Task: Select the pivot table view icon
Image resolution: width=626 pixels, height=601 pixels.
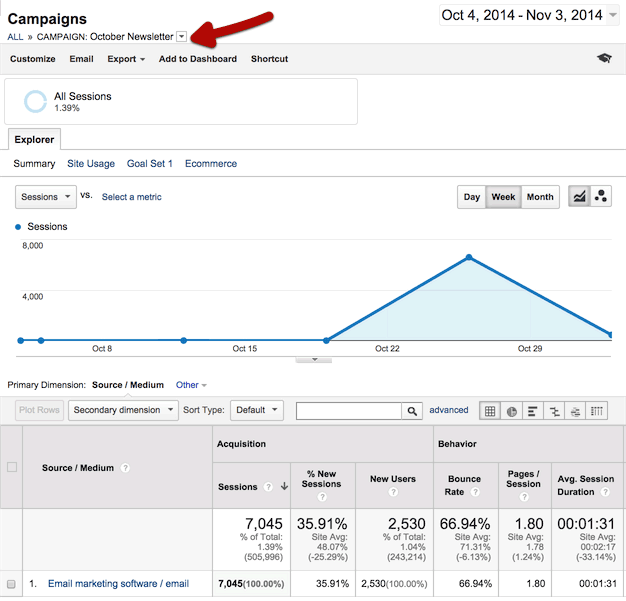Action: click(x=597, y=410)
